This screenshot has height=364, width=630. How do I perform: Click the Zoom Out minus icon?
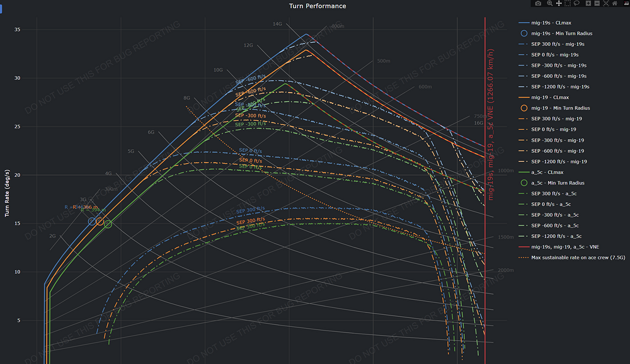[597, 4]
